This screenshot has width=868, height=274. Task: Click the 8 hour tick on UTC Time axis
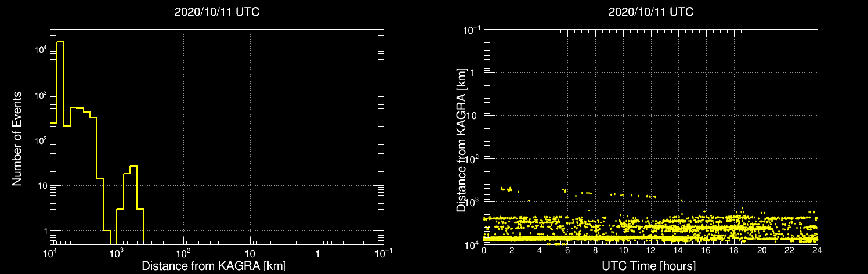point(595,250)
